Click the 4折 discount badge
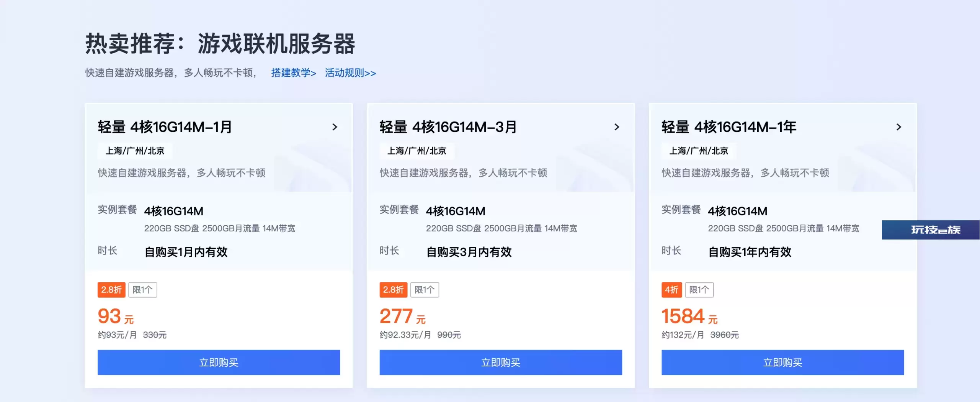 tap(671, 290)
